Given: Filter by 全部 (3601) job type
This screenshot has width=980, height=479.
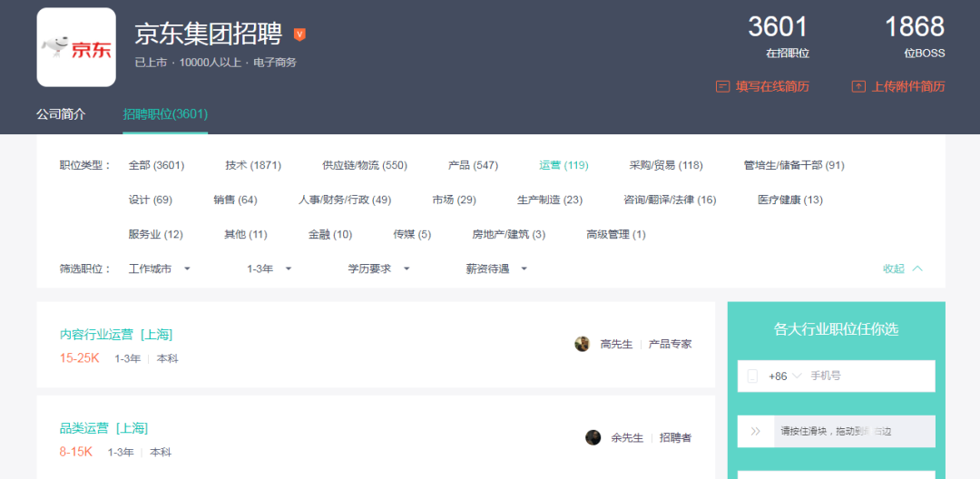Looking at the screenshot, I should [x=156, y=165].
